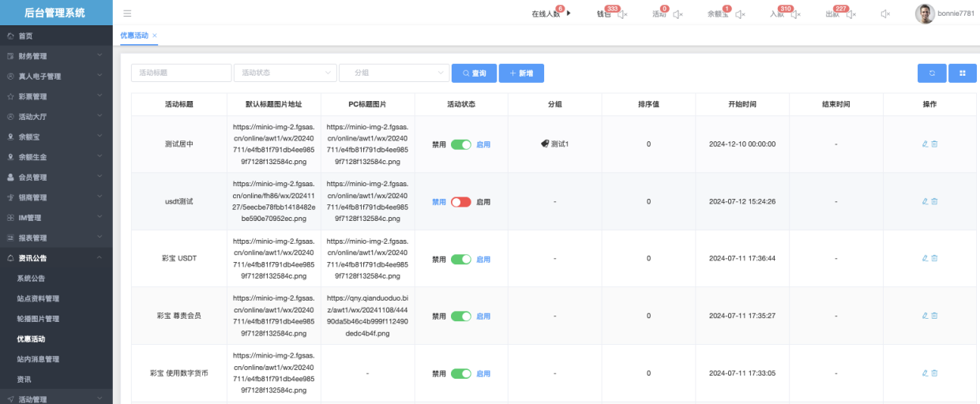This screenshot has height=404, width=980.
Task: Expand the 财务管理 sidebar menu
Action: pyautogui.click(x=55, y=56)
